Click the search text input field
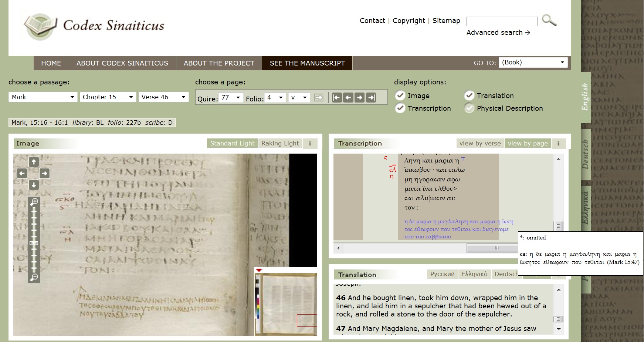The image size is (644, 342). (x=502, y=21)
